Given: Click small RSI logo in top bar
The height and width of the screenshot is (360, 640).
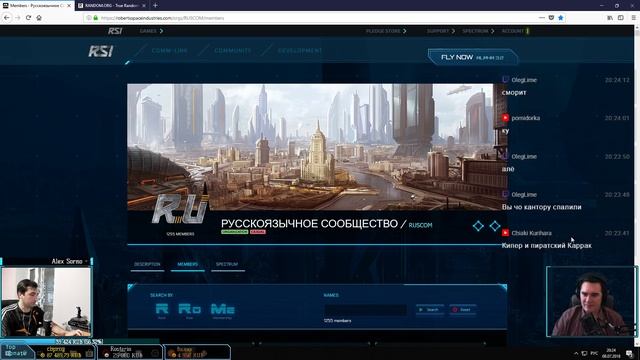Looking at the screenshot, I should (115, 31).
